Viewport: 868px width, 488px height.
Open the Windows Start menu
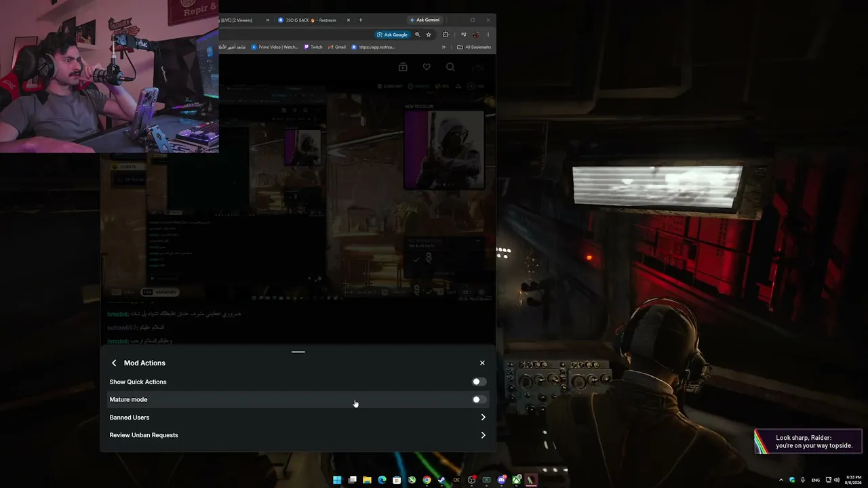point(337,480)
